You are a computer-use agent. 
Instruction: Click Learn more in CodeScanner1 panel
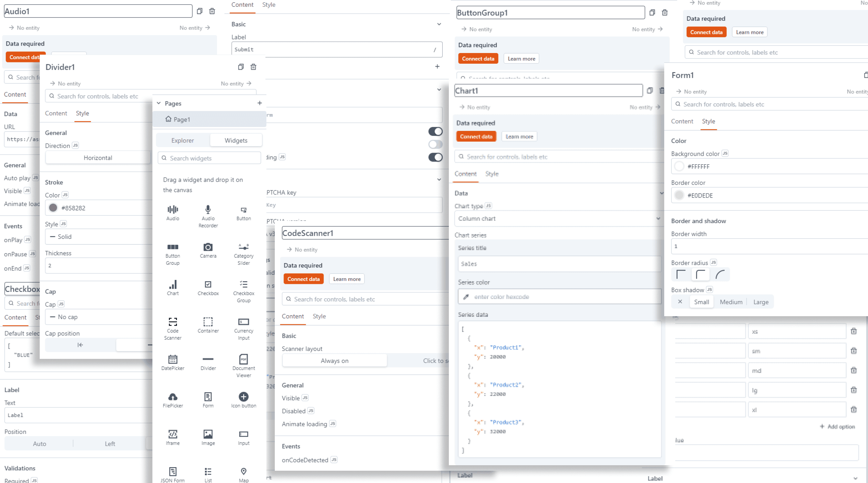click(346, 279)
